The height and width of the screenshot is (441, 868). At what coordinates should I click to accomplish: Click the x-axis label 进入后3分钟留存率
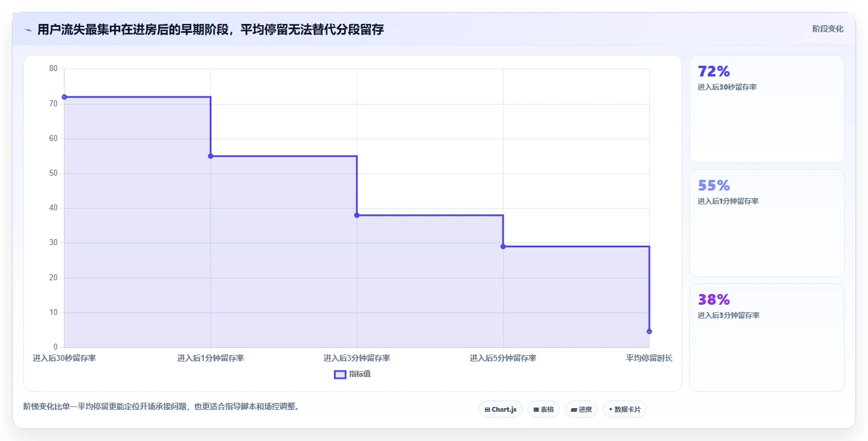pos(357,358)
